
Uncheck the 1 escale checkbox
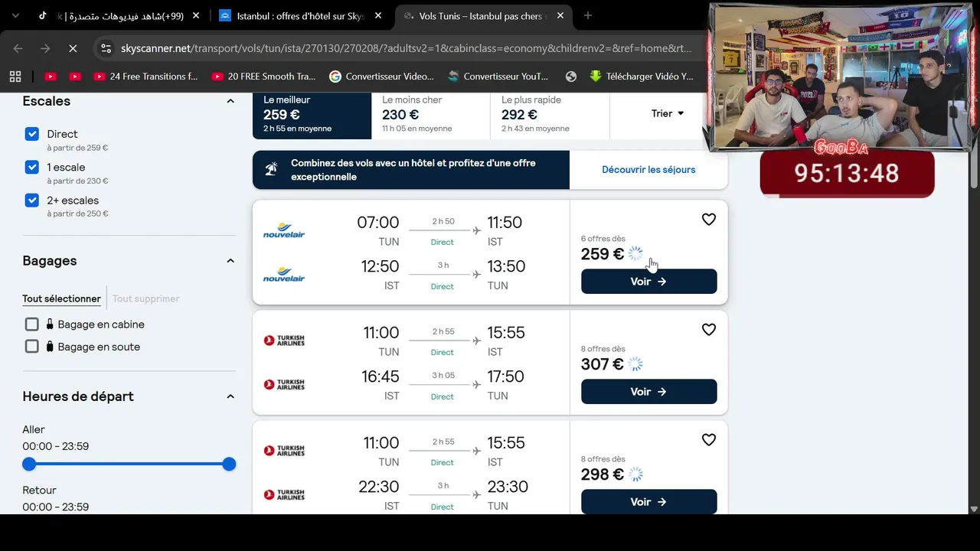[x=32, y=167]
